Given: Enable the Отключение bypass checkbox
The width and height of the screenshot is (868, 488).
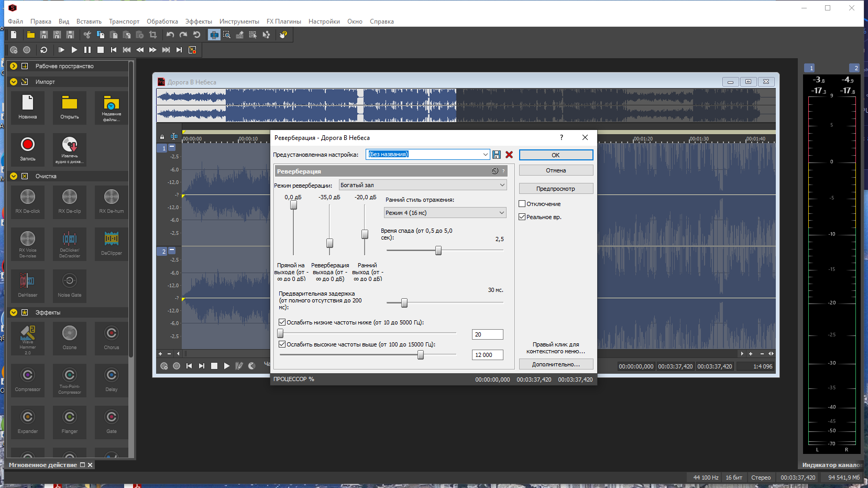Looking at the screenshot, I should tap(522, 204).
